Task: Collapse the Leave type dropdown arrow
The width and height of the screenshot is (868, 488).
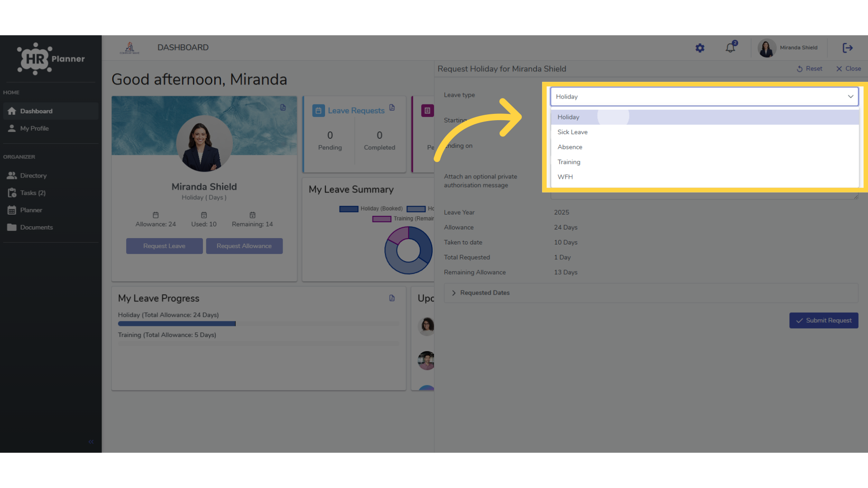Action: point(850,97)
